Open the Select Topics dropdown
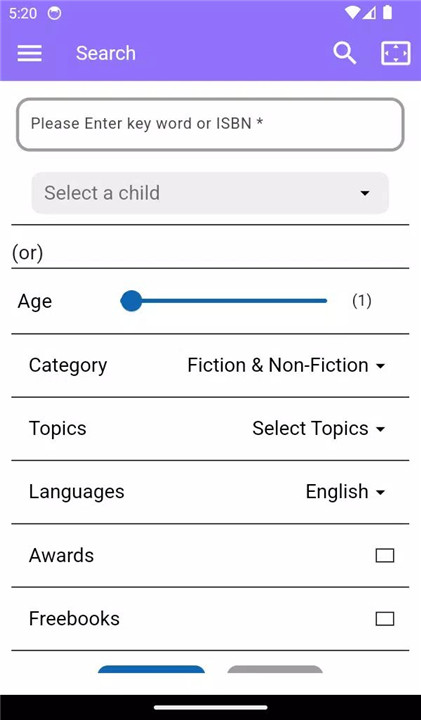 pyautogui.click(x=319, y=429)
